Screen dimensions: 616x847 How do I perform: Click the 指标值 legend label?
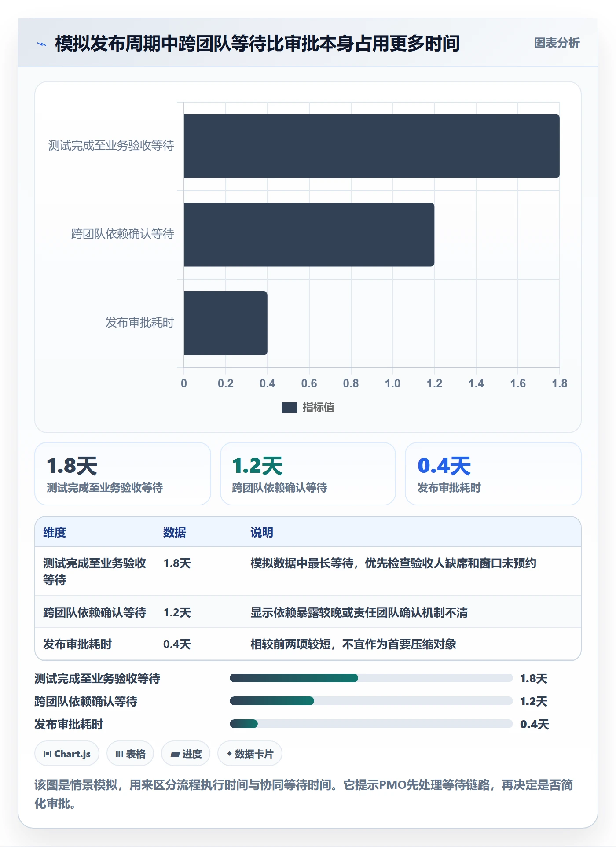tap(319, 408)
